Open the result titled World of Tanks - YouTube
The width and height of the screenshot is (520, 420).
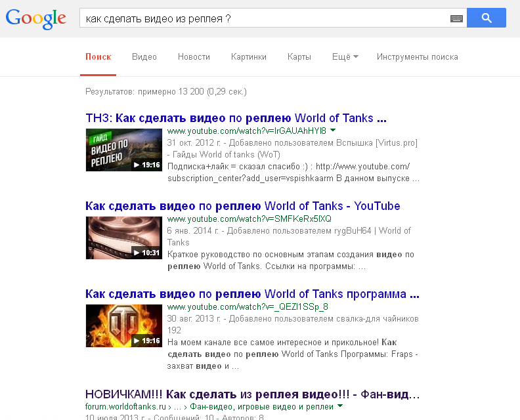(x=242, y=206)
